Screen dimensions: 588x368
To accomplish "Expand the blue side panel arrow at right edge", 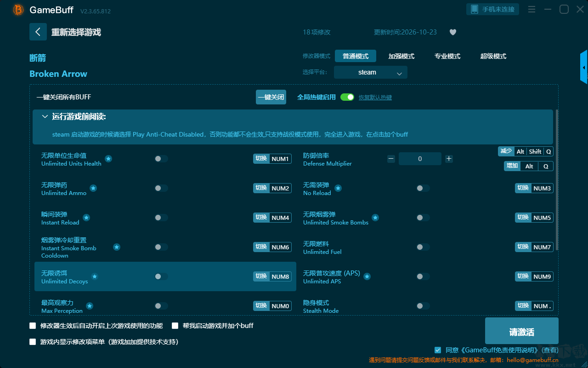I will [x=584, y=67].
